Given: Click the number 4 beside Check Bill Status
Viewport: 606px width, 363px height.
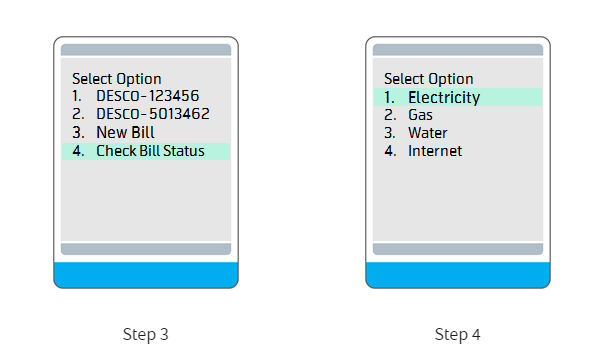Looking at the screenshot, I should tap(78, 151).
